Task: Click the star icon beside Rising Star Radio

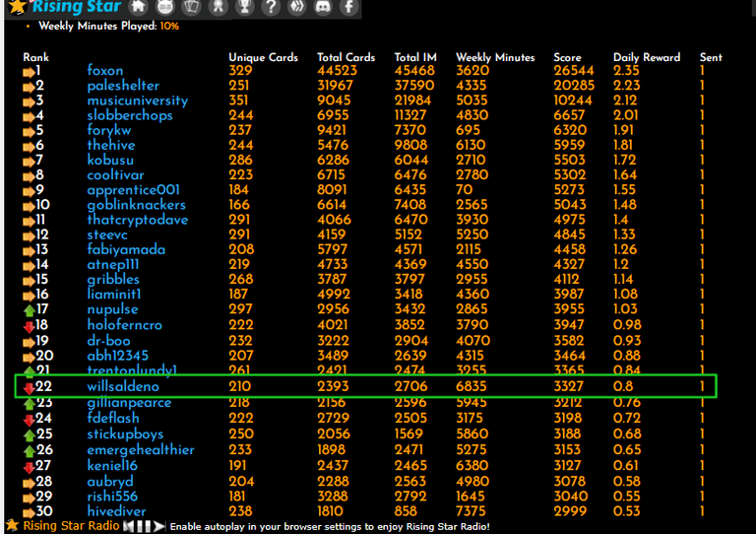Action: pos(13,525)
